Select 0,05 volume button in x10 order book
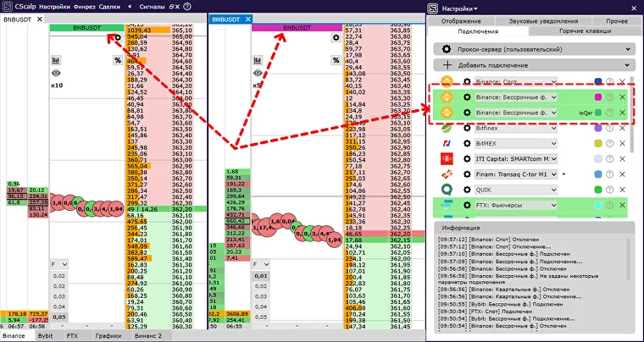This screenshot has height=342, width=644. 58,317
